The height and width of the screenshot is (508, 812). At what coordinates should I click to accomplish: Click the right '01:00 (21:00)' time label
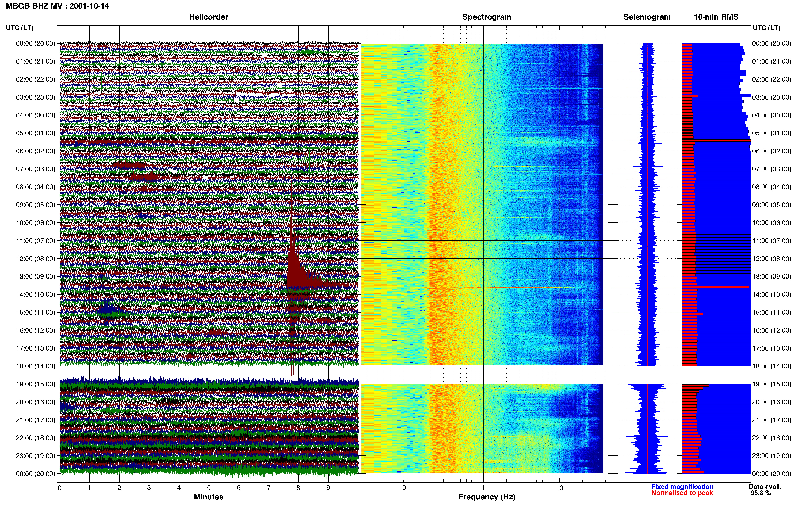point(772,61)
